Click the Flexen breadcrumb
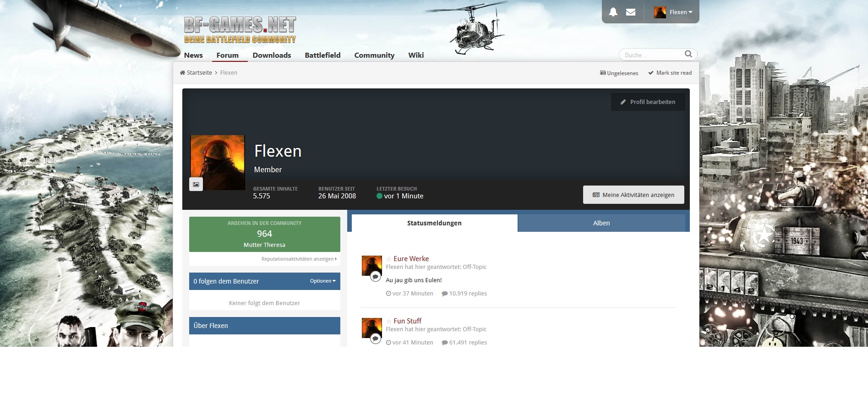The height and width of the screenshot is (399, 868). point(229,73)
